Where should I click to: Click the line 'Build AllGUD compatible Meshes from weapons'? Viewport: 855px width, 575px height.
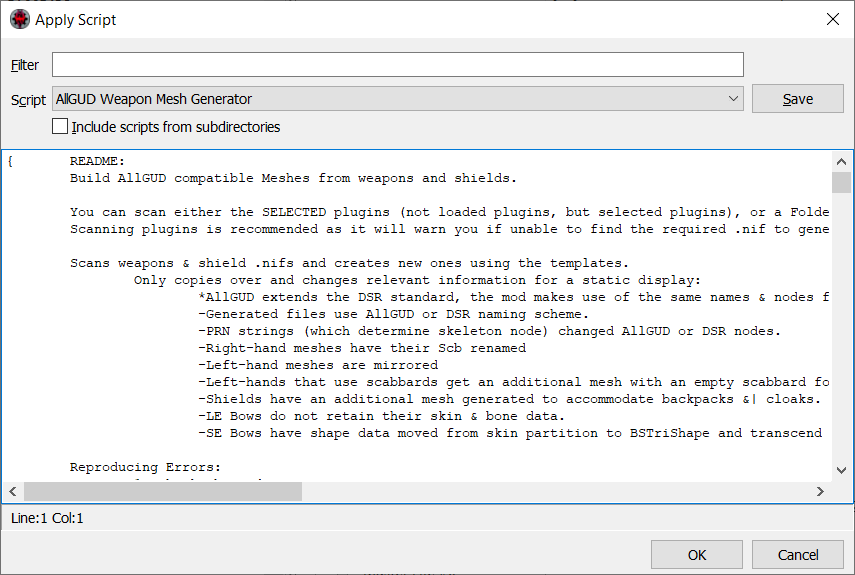click(293, 178)
